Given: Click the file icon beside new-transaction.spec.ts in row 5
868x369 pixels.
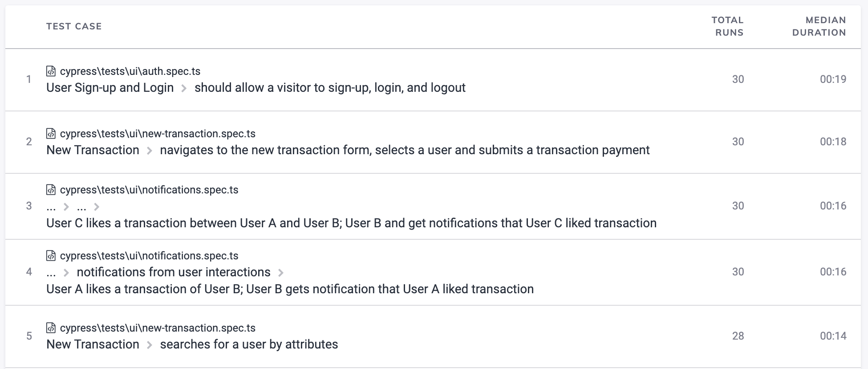Looking at the screenshot, I should (x=51, y=328).
